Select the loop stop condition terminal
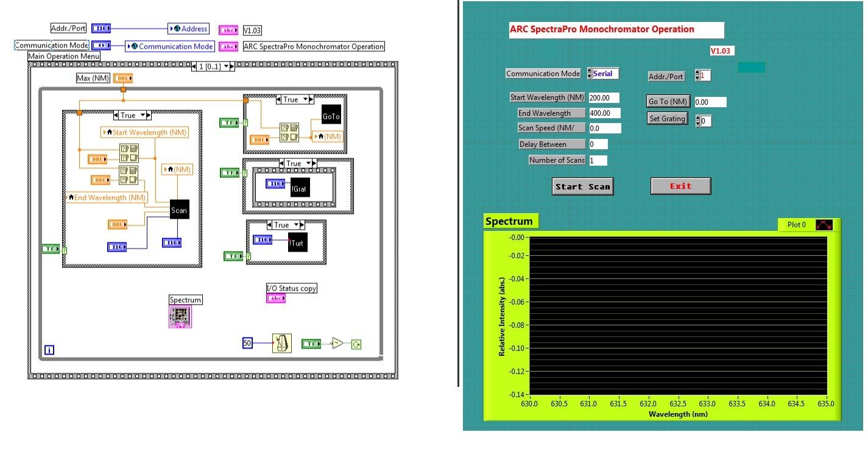868x449 pixels. 356,344
